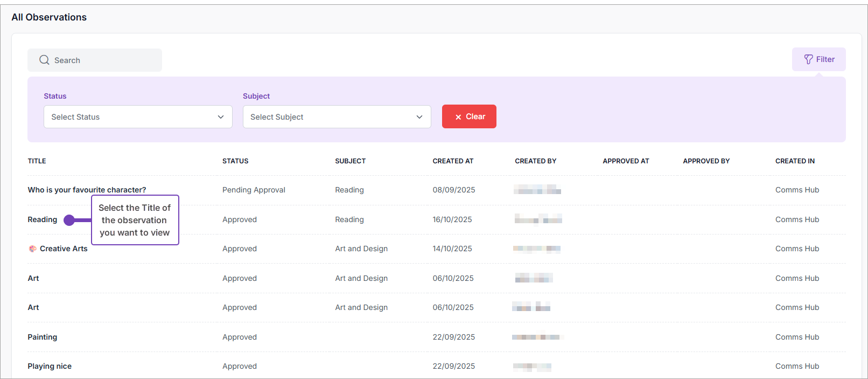The image size is (868, 379).
Task: Click the funnel Filter icon
Action: coord(808,59)
